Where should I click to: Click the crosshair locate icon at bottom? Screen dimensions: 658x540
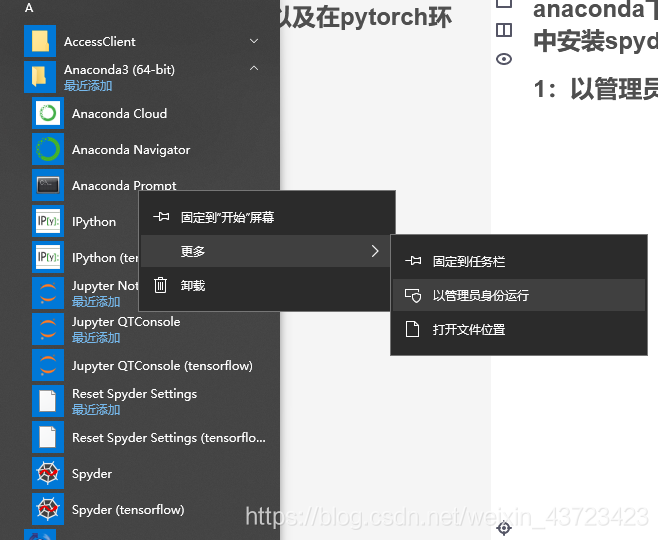coord(504,528)
